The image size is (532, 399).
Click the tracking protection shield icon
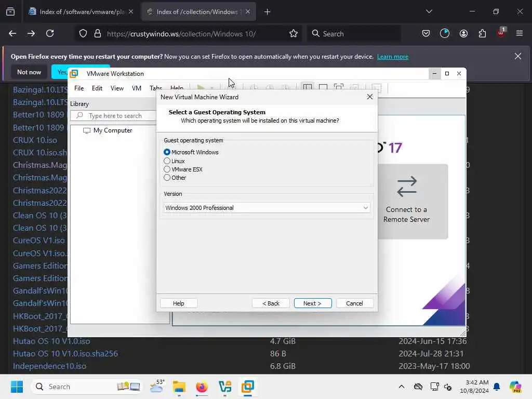click(x=83, y=34)
